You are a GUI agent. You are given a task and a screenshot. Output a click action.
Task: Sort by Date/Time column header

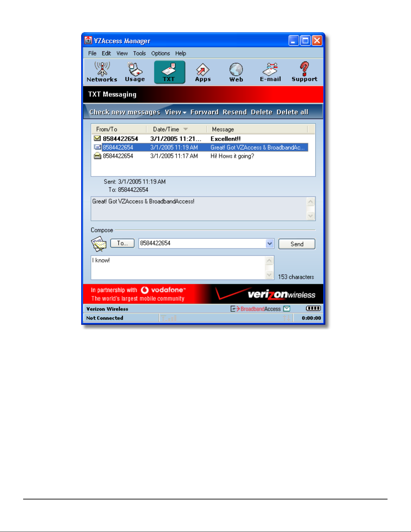pyautogui.click(x=176, y=129)
